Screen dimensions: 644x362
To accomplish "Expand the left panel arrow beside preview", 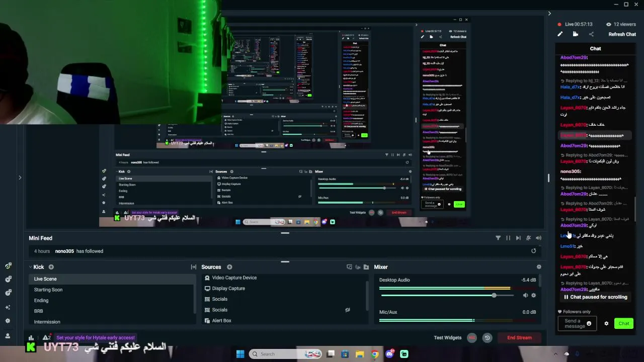I will tap(20, 177).
